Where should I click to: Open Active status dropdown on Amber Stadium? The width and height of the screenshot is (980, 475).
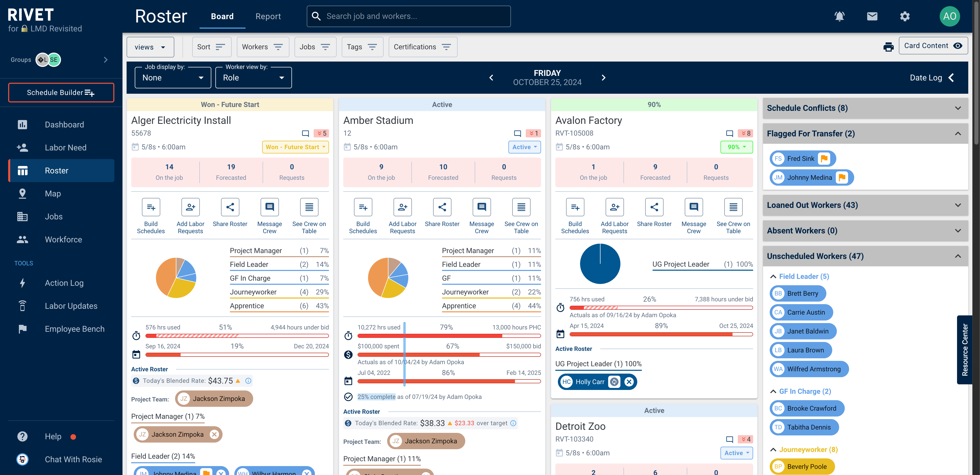pyautogui.click(x=524, y=147)
